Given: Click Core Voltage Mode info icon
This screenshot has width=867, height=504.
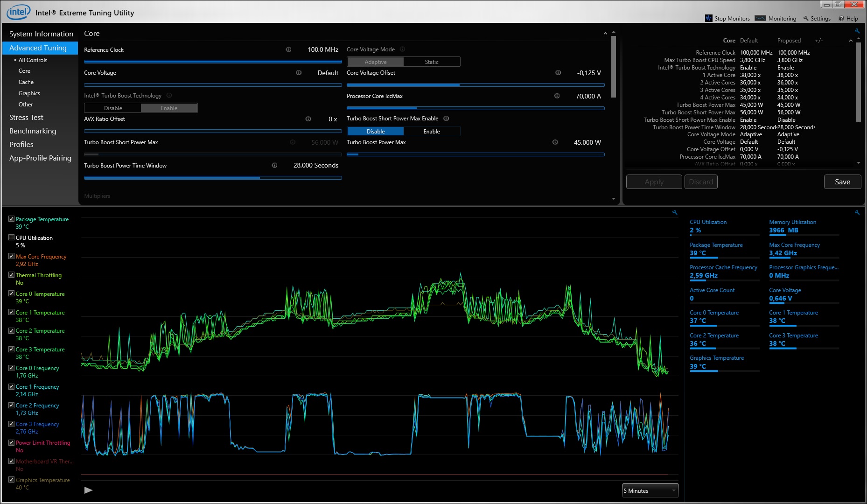Looking at the screenshot, I should pos(402,49).
